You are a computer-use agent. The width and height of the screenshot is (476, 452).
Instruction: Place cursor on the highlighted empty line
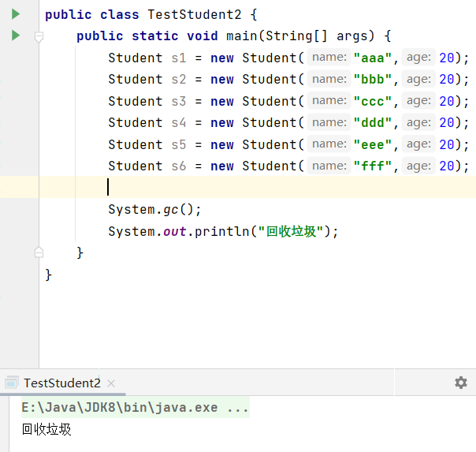click(x=258, y=187)
